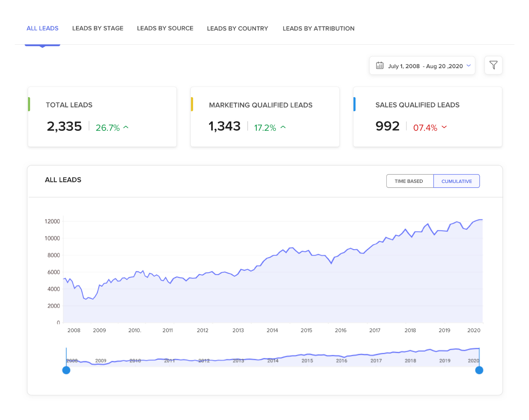Click Marketing Qualified Leads up arrow
529x420 pixels.
click(x=283, y=127)
